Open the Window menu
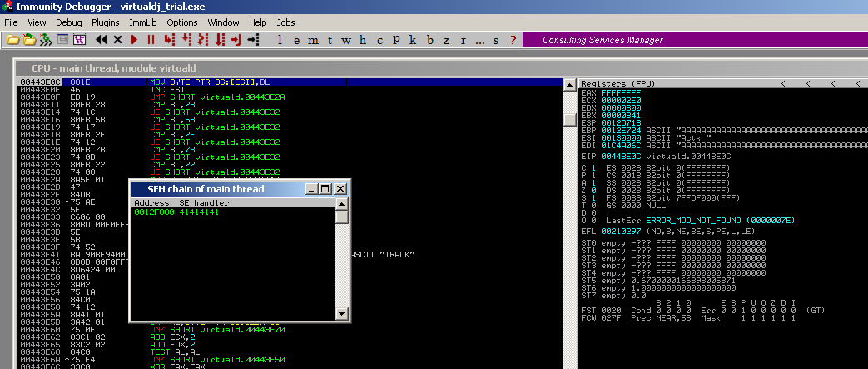The image size is (868, 369). click(x=224, y=22)
